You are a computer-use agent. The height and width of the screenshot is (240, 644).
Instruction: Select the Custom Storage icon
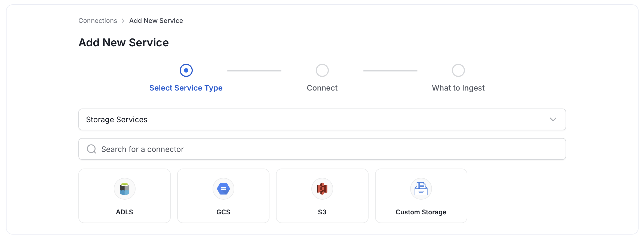(x=421, y=189)
